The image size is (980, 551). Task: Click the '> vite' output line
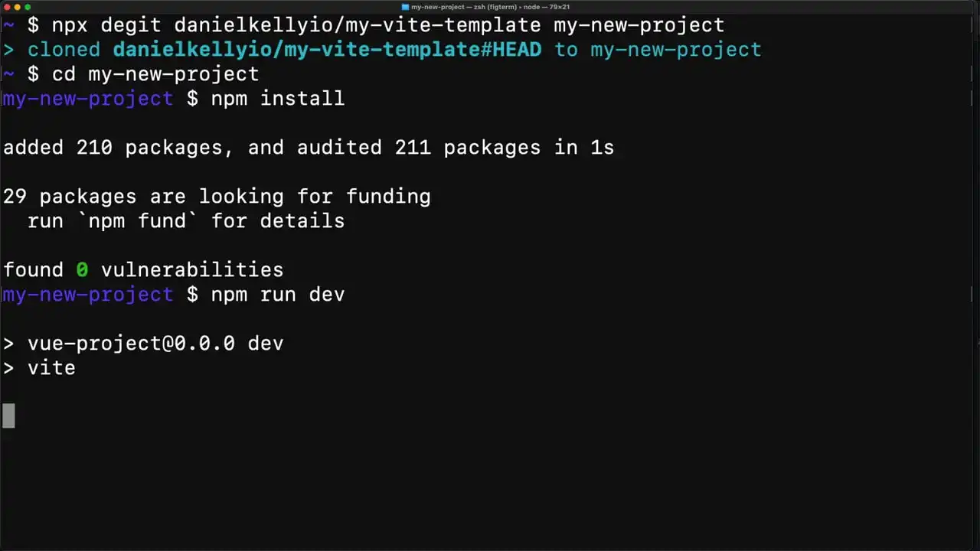(x=39, y=368)
